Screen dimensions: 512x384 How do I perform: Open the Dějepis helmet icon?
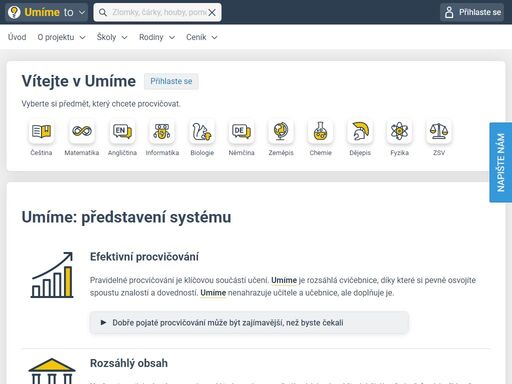click(x=360, y=131)
